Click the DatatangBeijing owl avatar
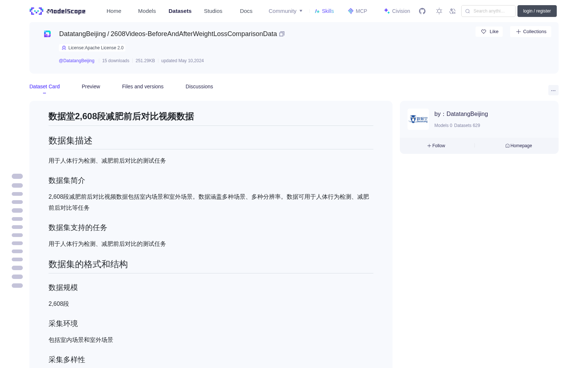Screen dimensions: 588x368 pos(418,119)
